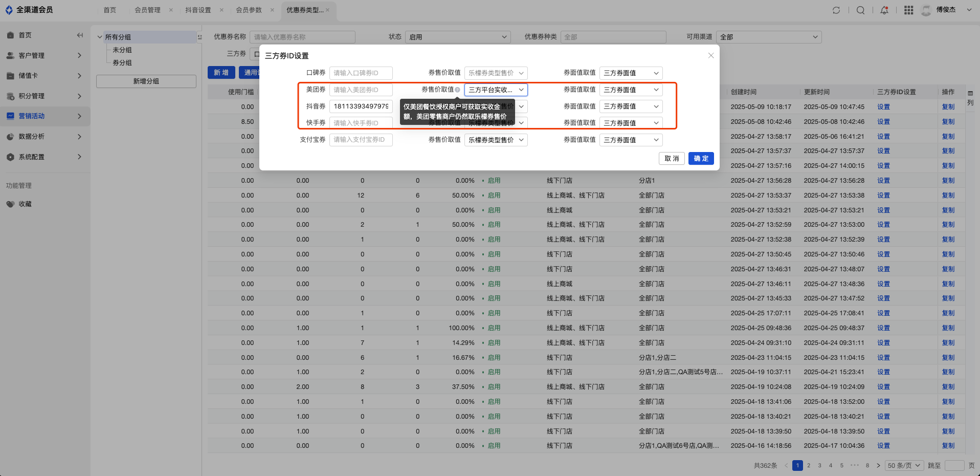This screenshot has width=980, height=476.
Task: Click the 新增分组 button
Action: pos(146,81)
